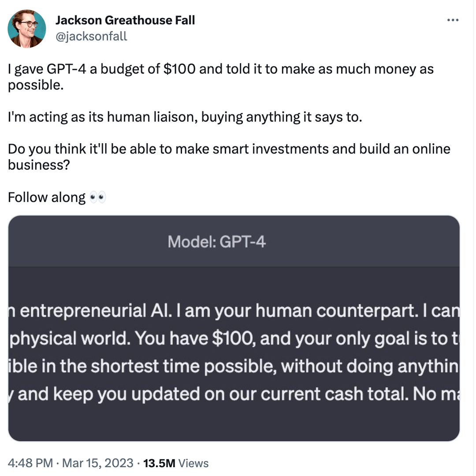The height and width of the screenshot is (476, 476).
Task: Click the entrepreneurial AI line in the image
Action: click(234, 311)
